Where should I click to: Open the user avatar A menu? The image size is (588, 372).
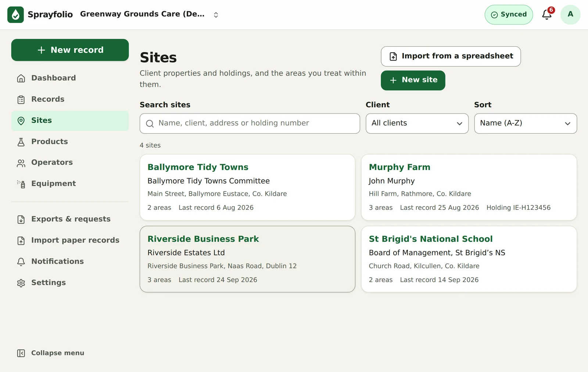pyautogui.click(x=570, y=15)
